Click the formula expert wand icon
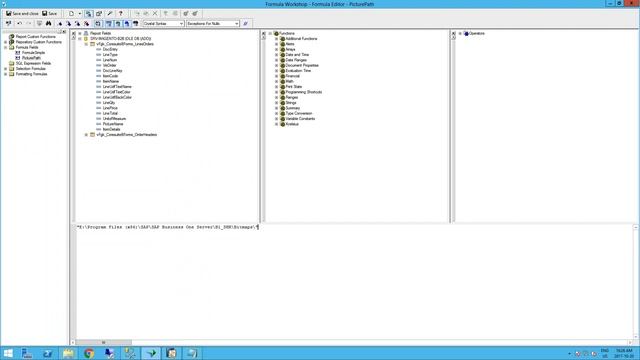The width and height of the screenshot is (640, 360). (110, 13)
